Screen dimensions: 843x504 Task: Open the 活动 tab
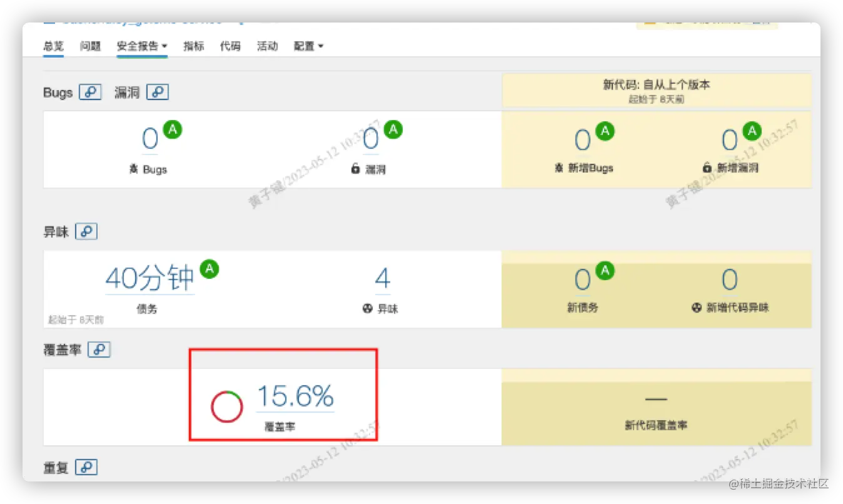[x=267, y=46]
